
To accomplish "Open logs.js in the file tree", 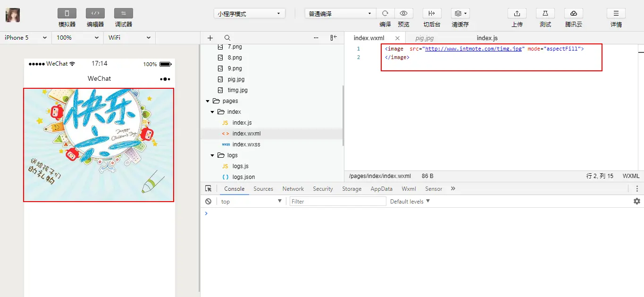I will pyautogui.click(x=240, y=166).
